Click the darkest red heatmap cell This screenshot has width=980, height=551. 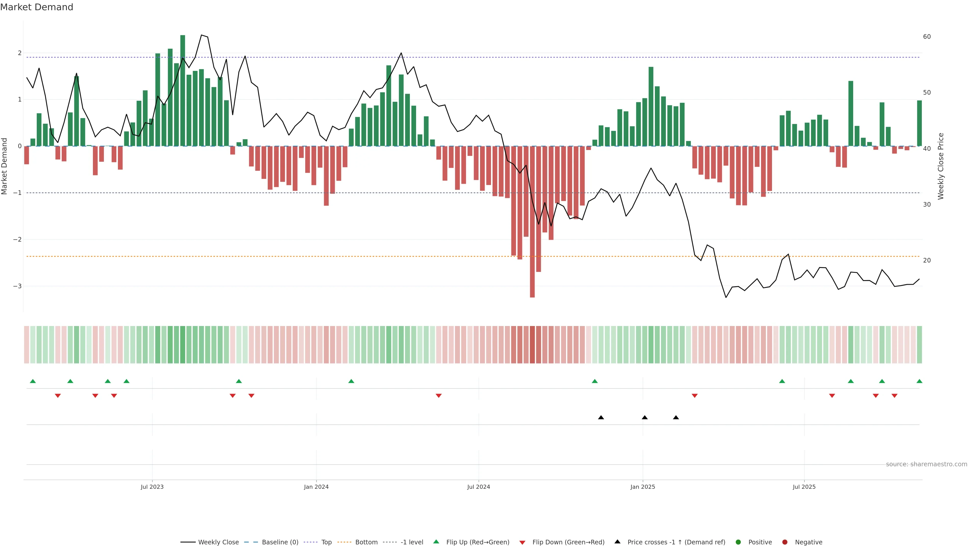coord(532,345)
